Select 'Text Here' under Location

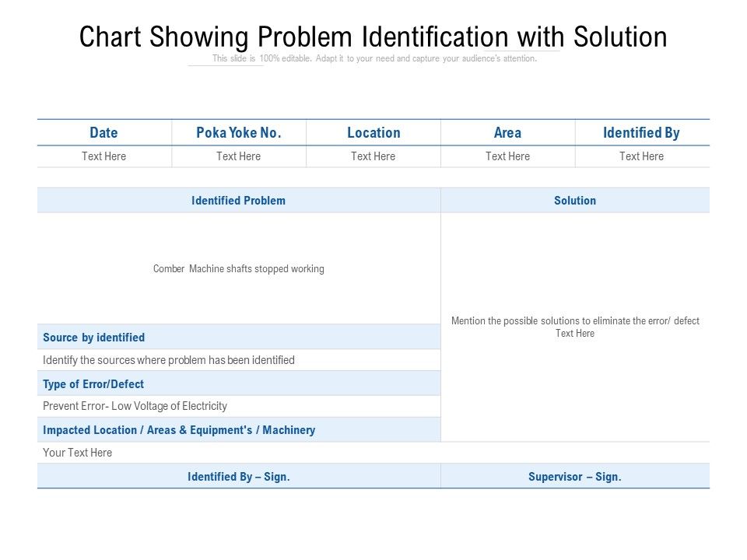coord(373,156)
